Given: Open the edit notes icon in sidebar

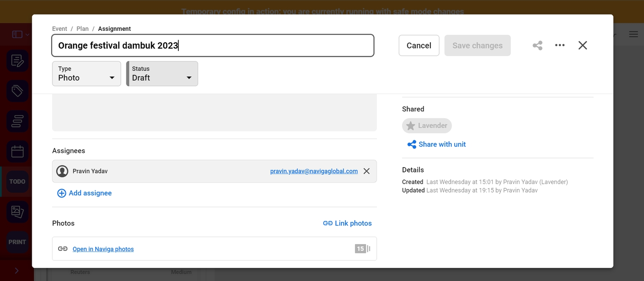Looking at the screenshot, I should coord(17,61).
